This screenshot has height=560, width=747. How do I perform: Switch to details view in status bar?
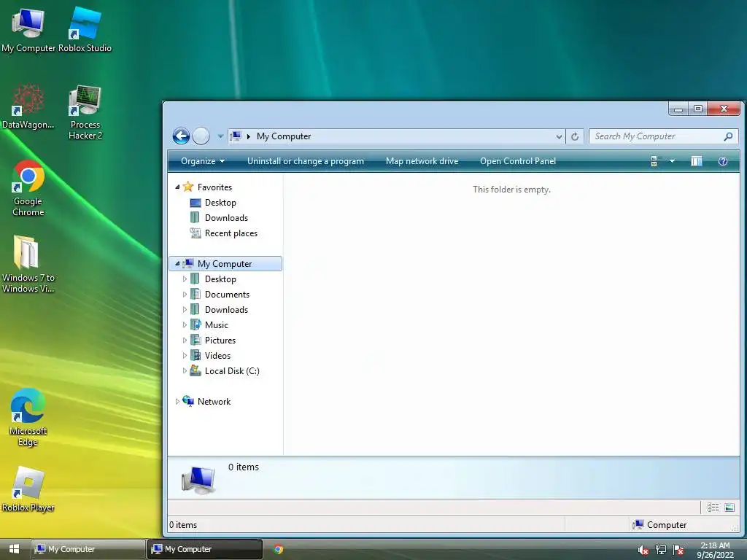point(713,507)
